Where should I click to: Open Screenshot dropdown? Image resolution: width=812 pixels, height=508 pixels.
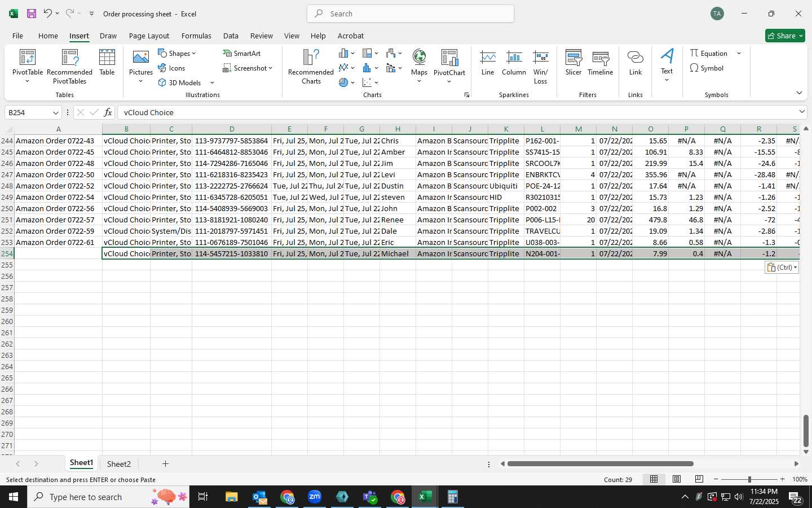(248, 68)
